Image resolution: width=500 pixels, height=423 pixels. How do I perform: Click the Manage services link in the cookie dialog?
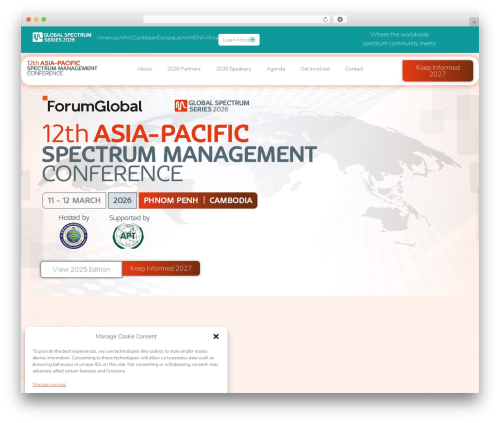(49, 384)
